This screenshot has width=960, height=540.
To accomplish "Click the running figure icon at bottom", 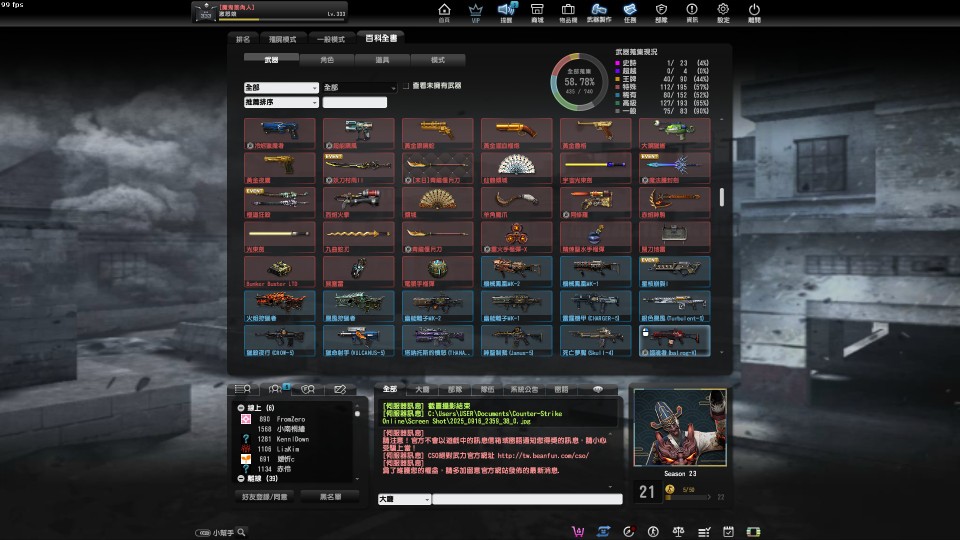I will click(653, 531).
